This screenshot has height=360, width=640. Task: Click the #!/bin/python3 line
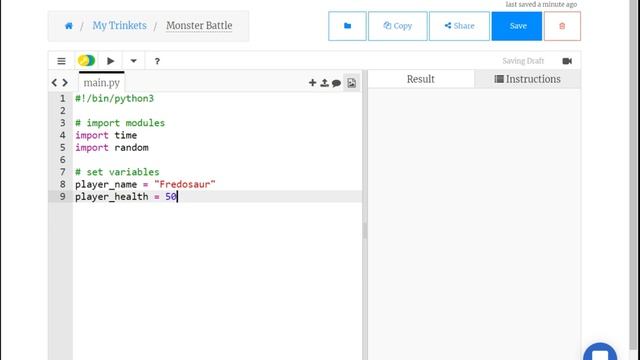click(x=114, y=98)
